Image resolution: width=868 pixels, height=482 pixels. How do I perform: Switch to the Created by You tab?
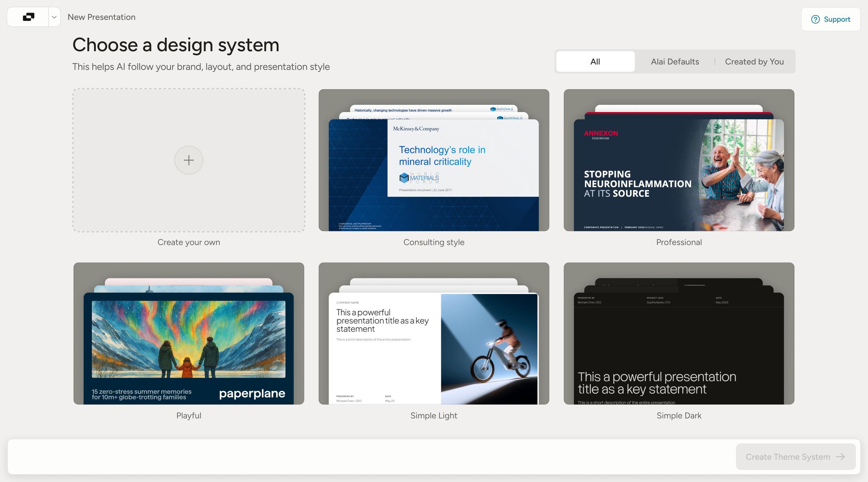click(x=754, y=62)
